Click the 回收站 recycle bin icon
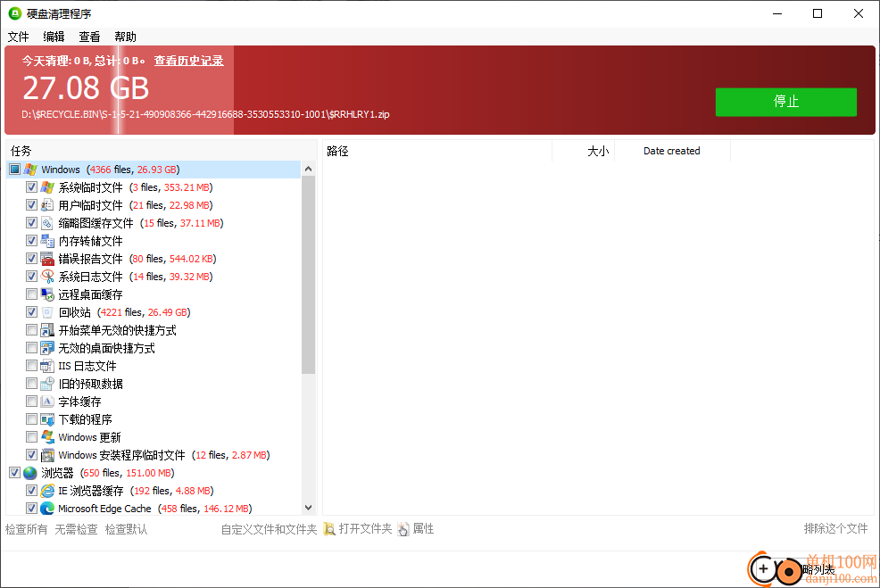Screen dimensions: 880x588 (x=47, y=312)
